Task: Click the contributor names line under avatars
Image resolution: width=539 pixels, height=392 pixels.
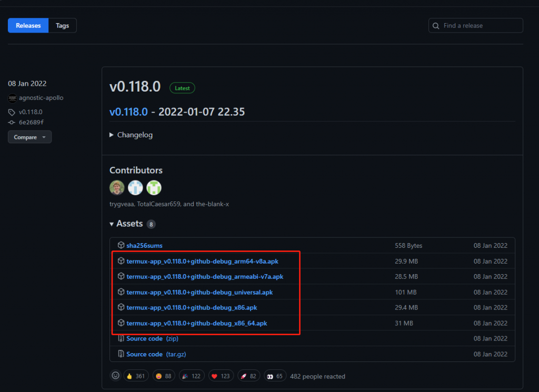Action: (169, 204)
